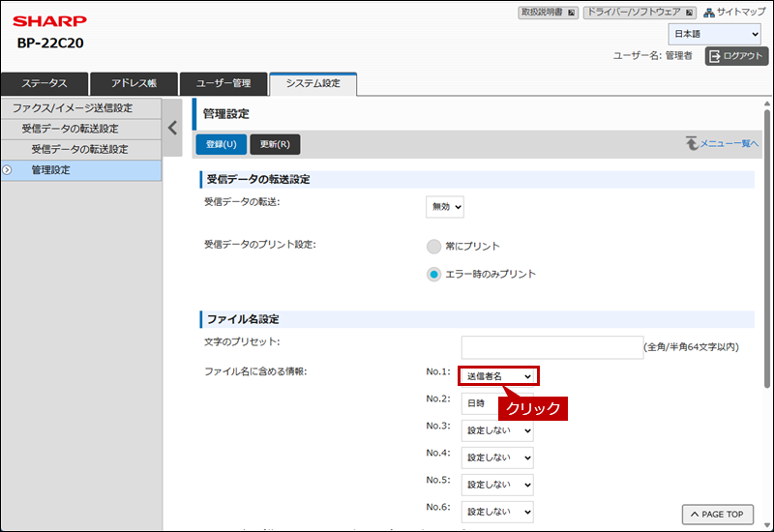Open the サイトマップ sitemap icon link
This screenshot has height=532, width=774.
pos(734,13)
